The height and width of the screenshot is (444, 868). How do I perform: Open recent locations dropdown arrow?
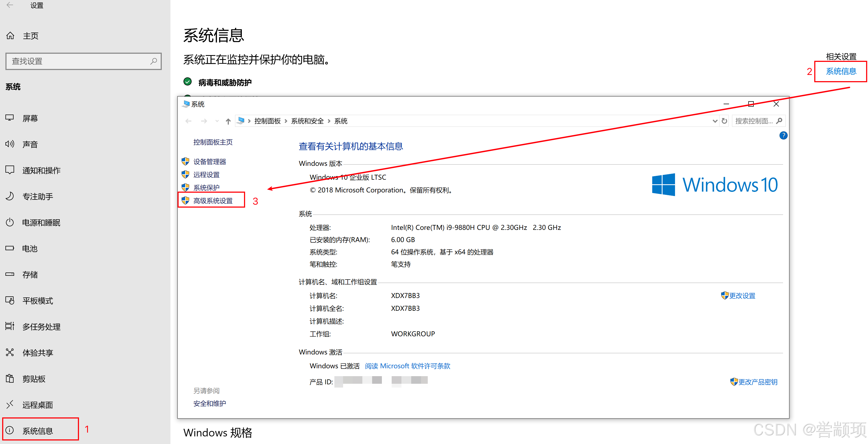(217, 121)
